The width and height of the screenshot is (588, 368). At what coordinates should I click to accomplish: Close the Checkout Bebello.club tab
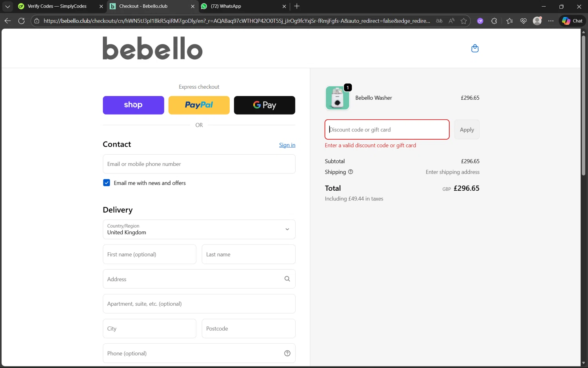click(x=192, y=6)
